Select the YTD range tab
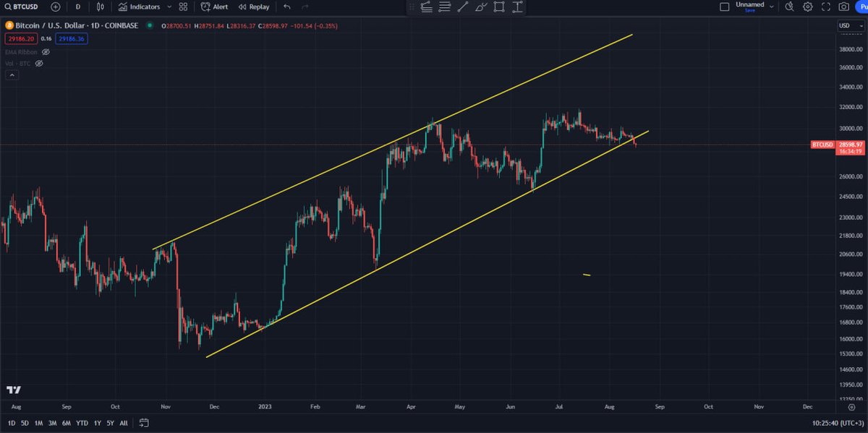 (82, 423)
